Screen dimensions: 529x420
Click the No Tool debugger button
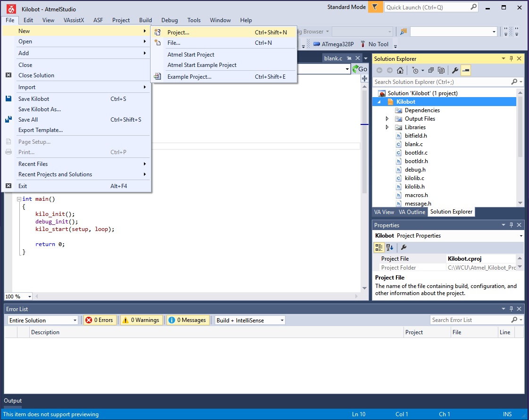click(x=375, y=44)
